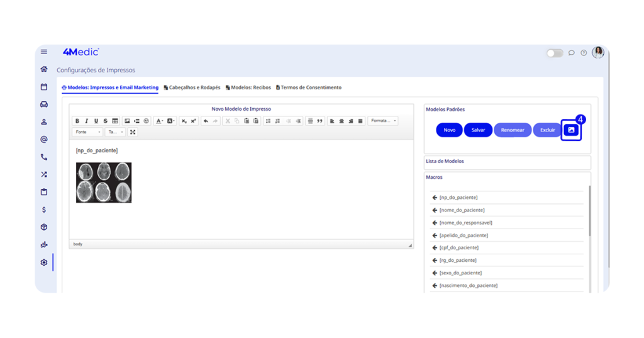Click the dollar sign financial icon

pos(44,210)
